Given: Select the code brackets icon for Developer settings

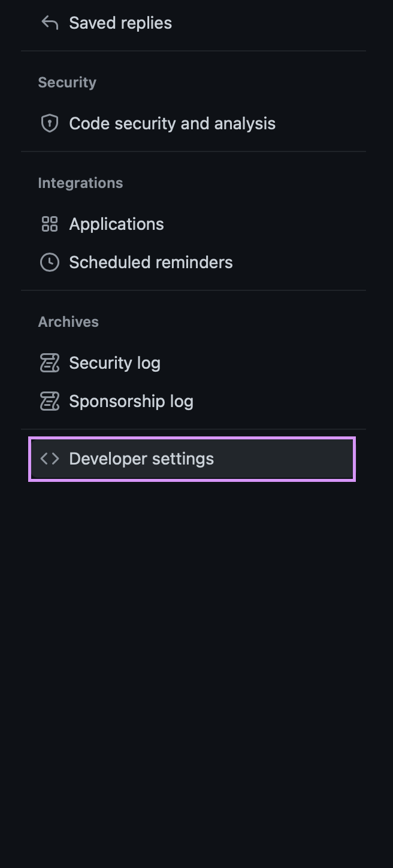Looking at the screenshot, I should [50, 459].
